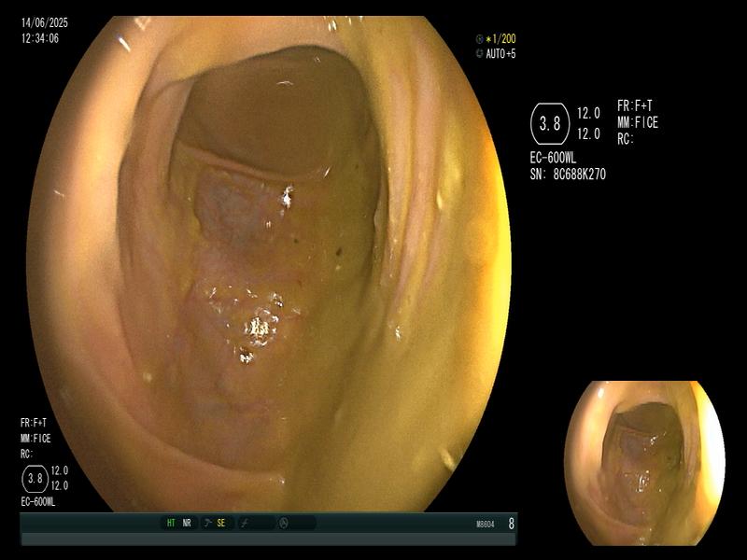Open the picture-in-picture endoscopy thumbnail
Viewport: 747px width, 560px height.
coord(644,463)
